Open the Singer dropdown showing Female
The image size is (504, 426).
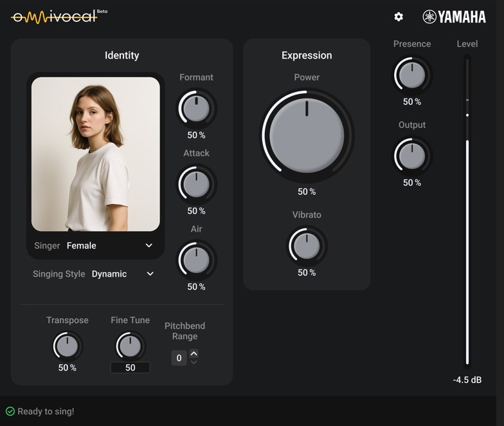point(94,245)
